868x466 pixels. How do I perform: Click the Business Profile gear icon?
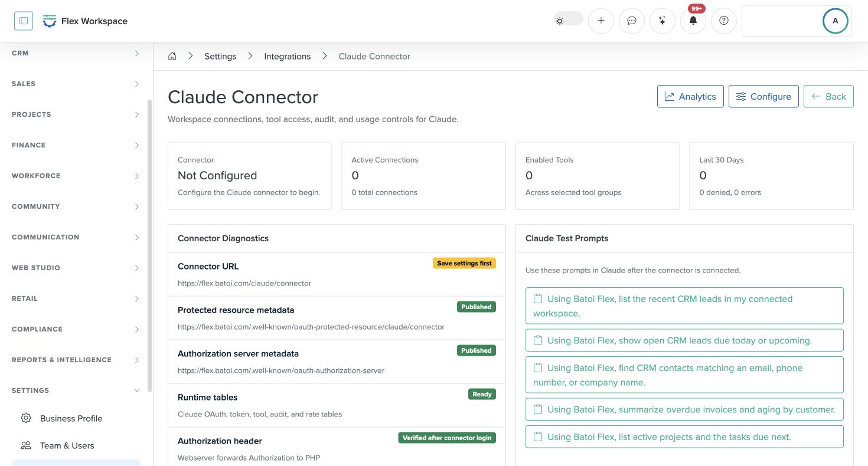pos(26,418)
